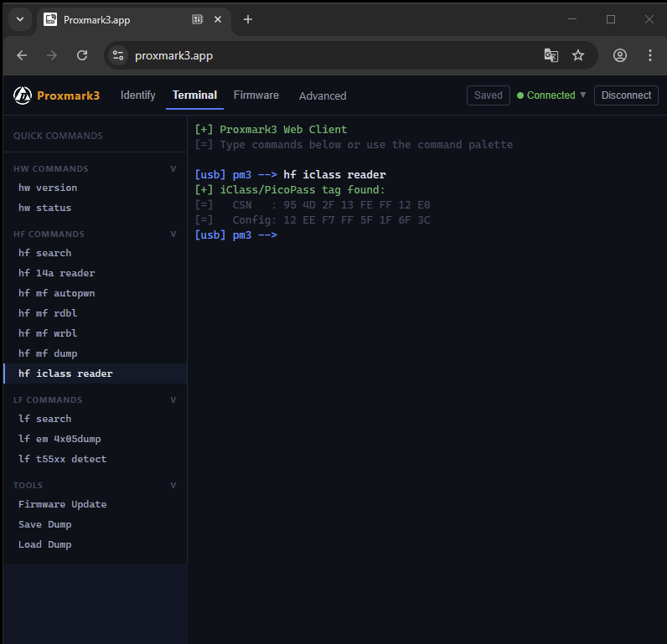Open the browser profile menu
Image resolution: width=667 pixels, height=644 pixels.
(x=620, y=55)
